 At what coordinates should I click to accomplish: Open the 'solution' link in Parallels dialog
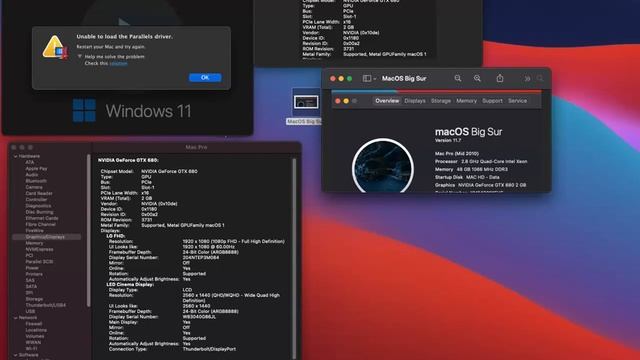tap(118, 63)
